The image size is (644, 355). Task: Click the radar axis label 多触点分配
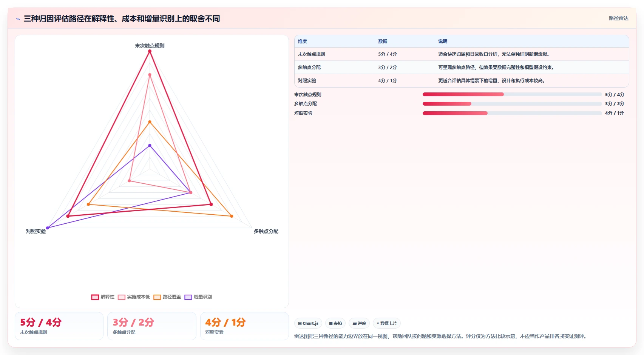pos(266,231)
